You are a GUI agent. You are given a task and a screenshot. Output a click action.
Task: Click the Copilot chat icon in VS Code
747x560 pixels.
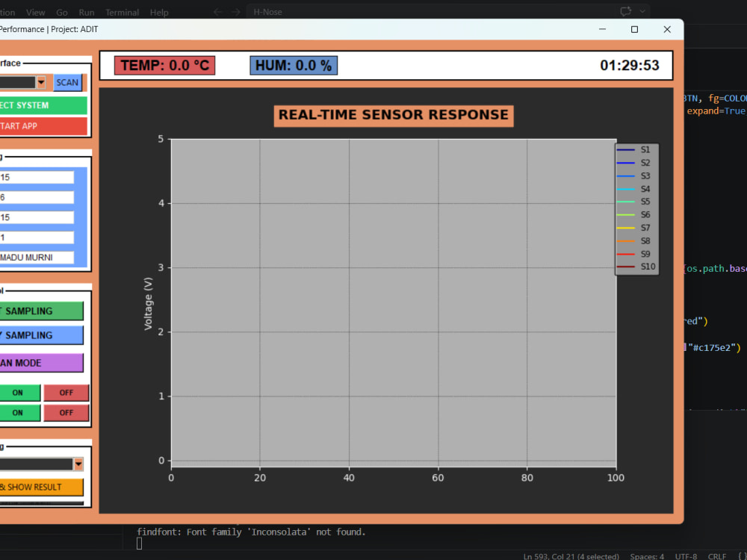[x=625, y=11]
